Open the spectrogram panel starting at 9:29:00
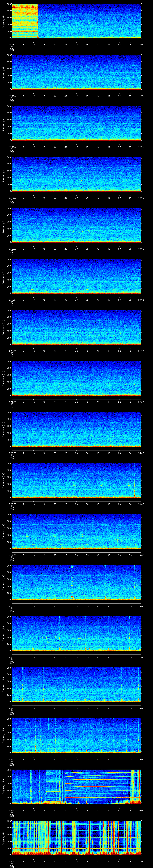 [77, 787]
